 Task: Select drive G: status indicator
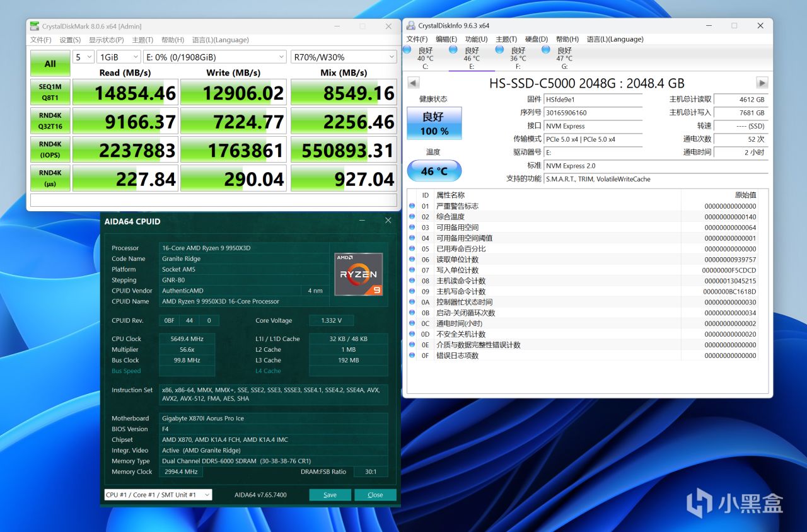point(564,58)
